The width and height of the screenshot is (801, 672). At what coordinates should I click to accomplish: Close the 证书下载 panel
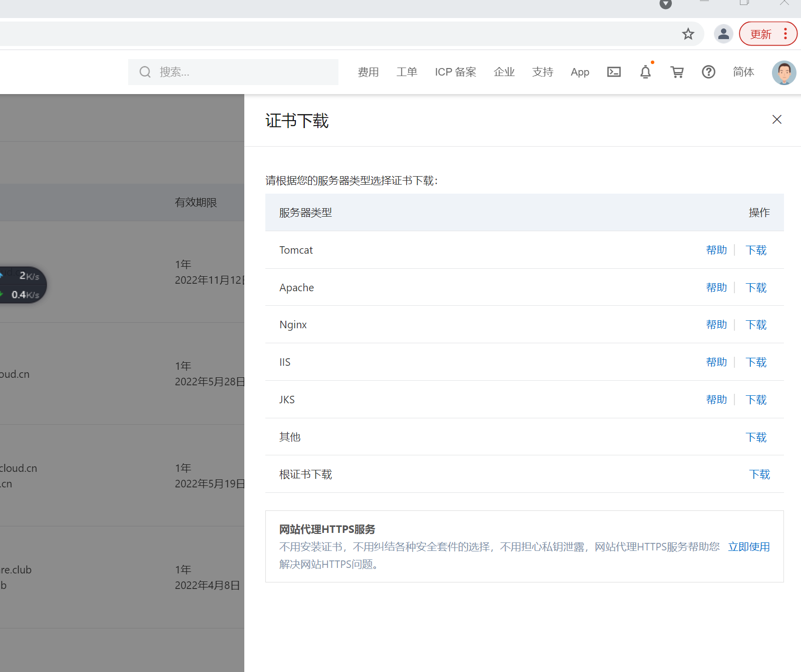pos(776,119)
